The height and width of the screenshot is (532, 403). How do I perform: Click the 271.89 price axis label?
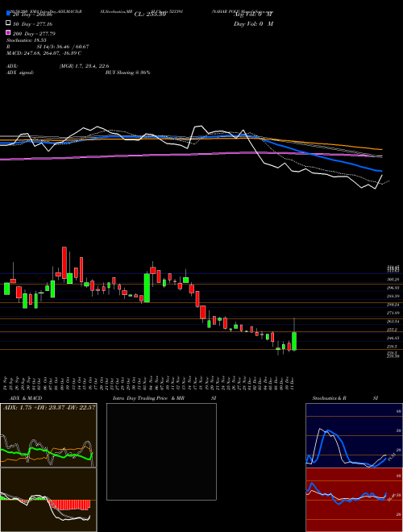pos(393,313)
